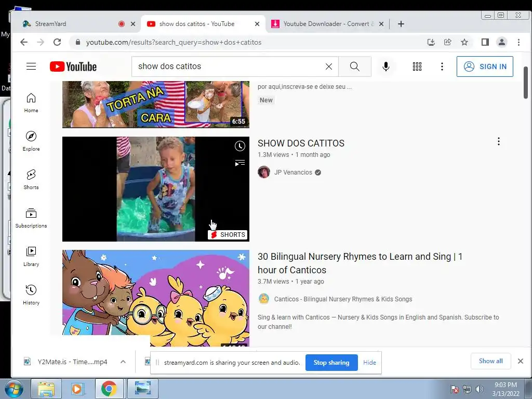Open History in sidebar
532x399 pixels.
point(31,295)
